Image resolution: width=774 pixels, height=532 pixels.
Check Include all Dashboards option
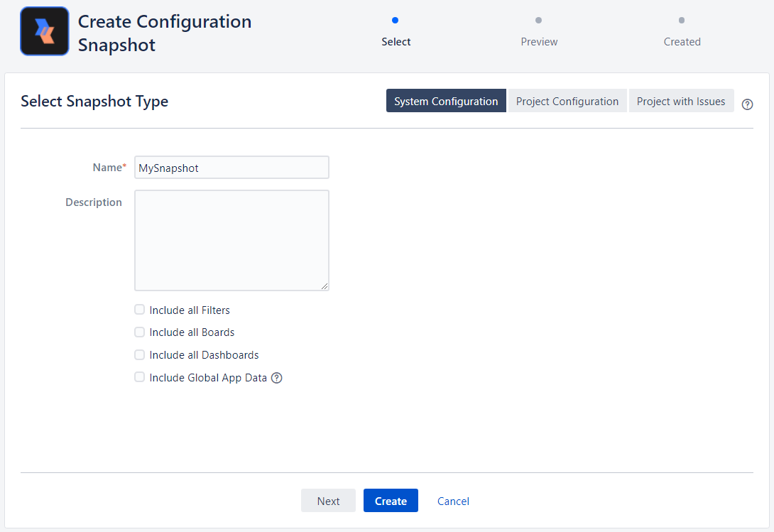[140, 354]
